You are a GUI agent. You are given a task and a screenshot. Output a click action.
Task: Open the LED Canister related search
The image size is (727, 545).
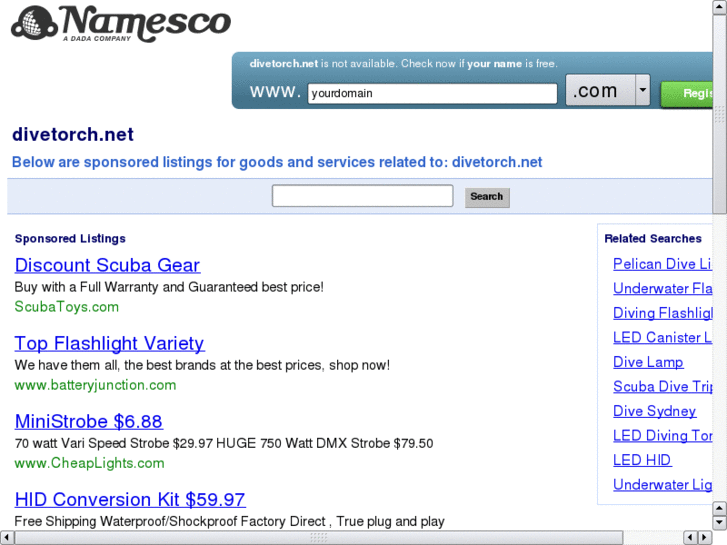(x=663, y=338)
